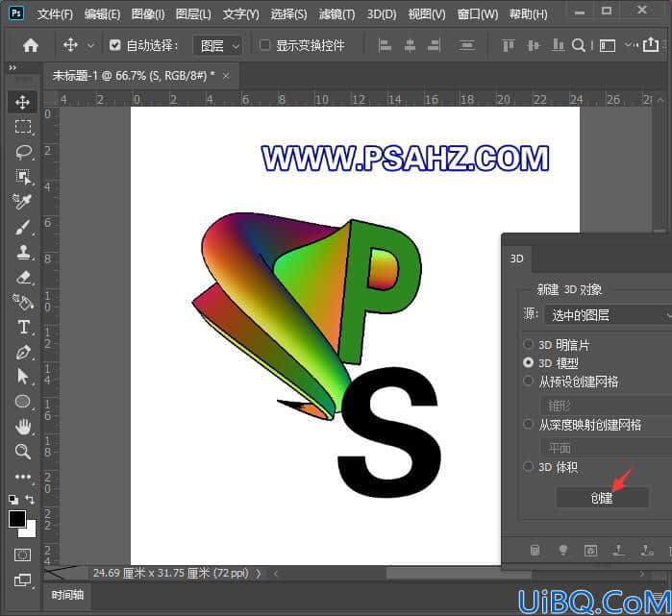The height and width of the screenshot is (616, 672).
Task: Click the document size status readout
Action: pyautogui.click(x=170, y=573)
